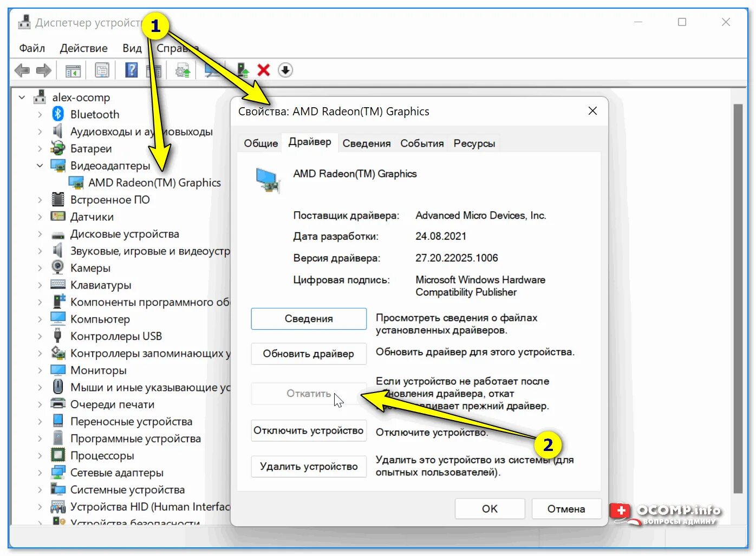Expand the Сетевые адаптеры category
Viewport: 756px width, 556px height.
(40, 473)
